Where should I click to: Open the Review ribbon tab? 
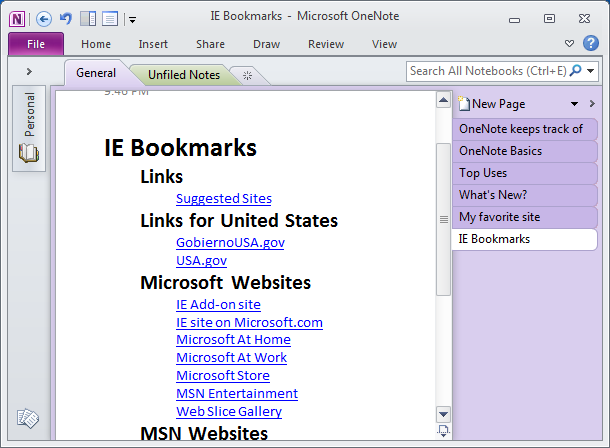pyautogui.click(x=326, y=44)
